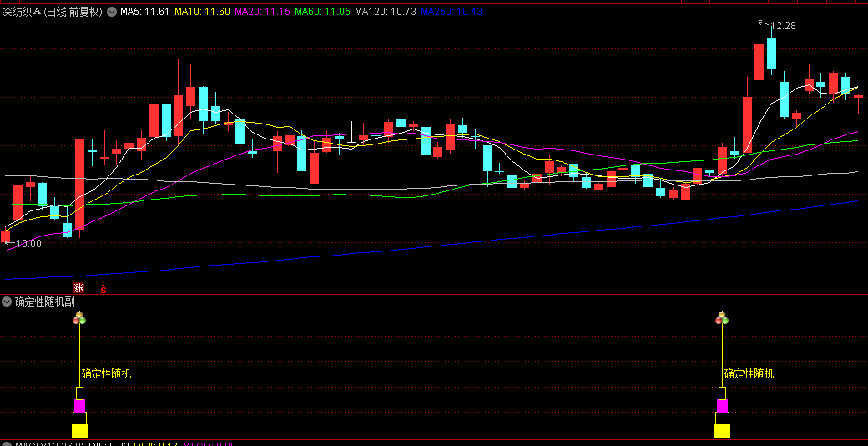Select the 确定性随机副 indicator name
The width and height of the screenshot is (868, 446).
(x=45, y=302)
